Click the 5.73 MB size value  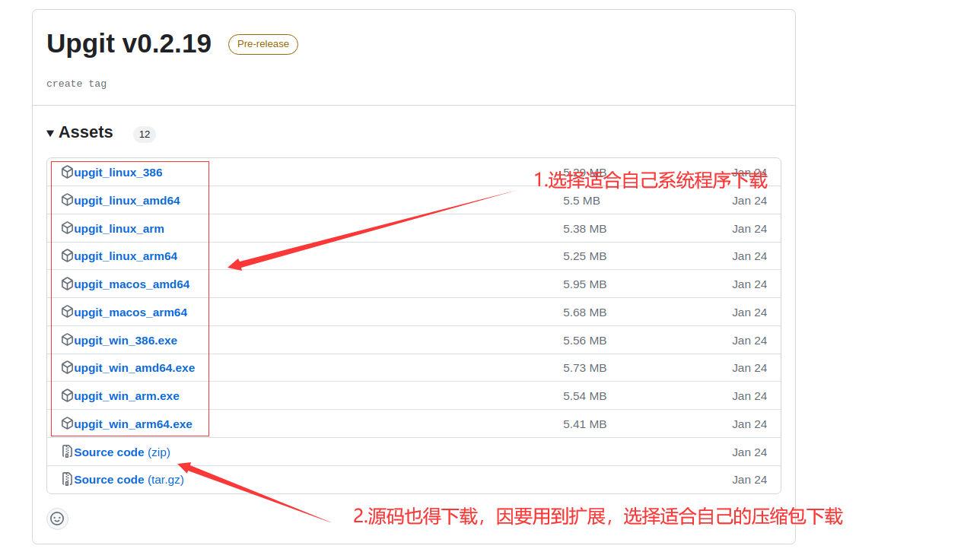(584, 368)
